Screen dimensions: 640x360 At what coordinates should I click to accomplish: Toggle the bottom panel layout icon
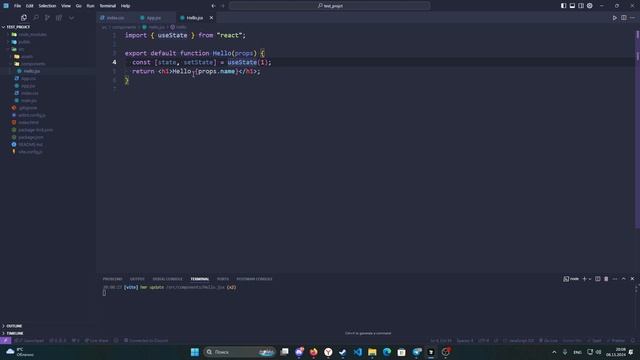(572, 6)
